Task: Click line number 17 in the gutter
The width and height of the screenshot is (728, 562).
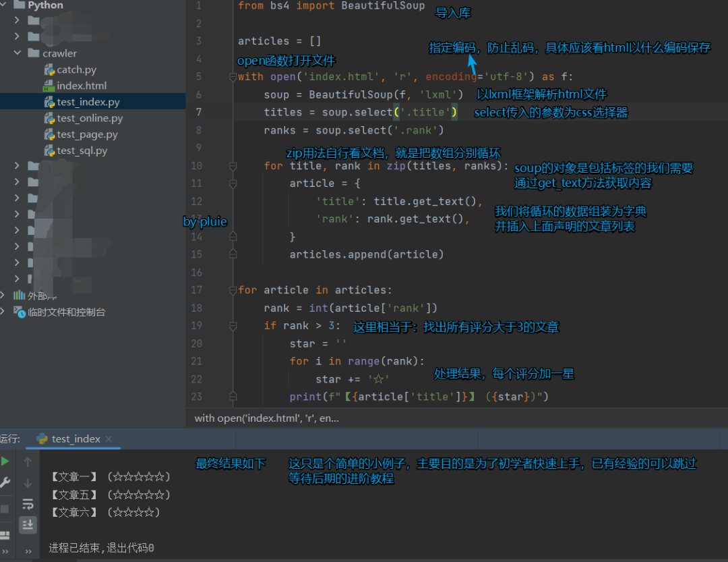Action: 196,290
